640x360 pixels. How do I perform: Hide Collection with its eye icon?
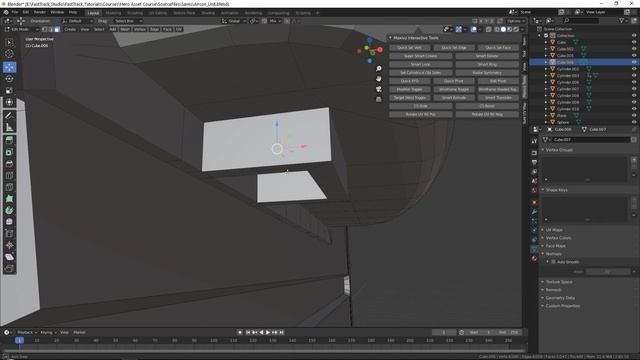[634, 36]
